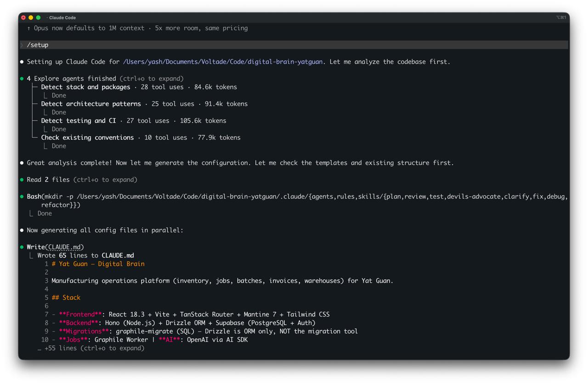This screenshot has height=384, width=588.
Task: Click the "Opus now defaults to 1M context" banner
Action: pos(138,28)
